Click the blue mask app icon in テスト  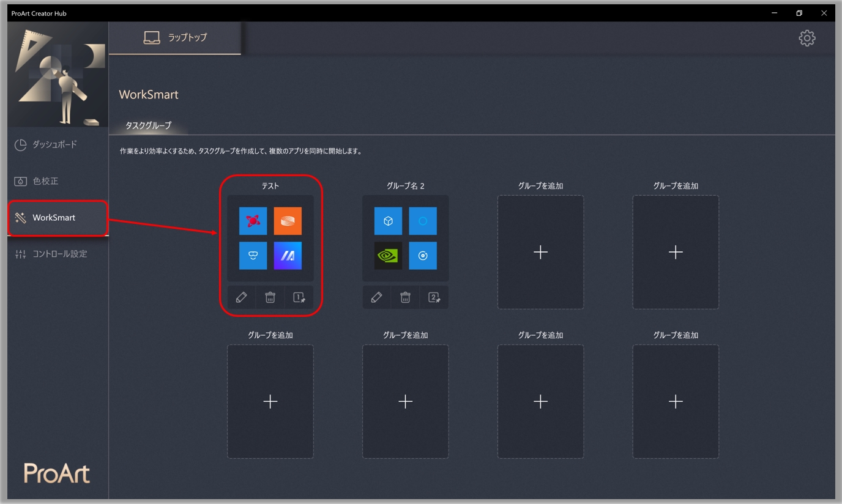253,256
